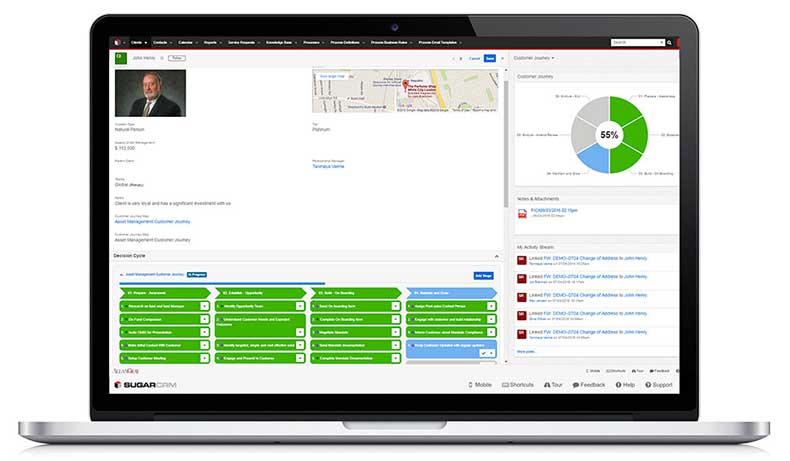The image size is (790, 461).
Task: Open the PDF attachment icon in Notes
Action: coord(522,214)
